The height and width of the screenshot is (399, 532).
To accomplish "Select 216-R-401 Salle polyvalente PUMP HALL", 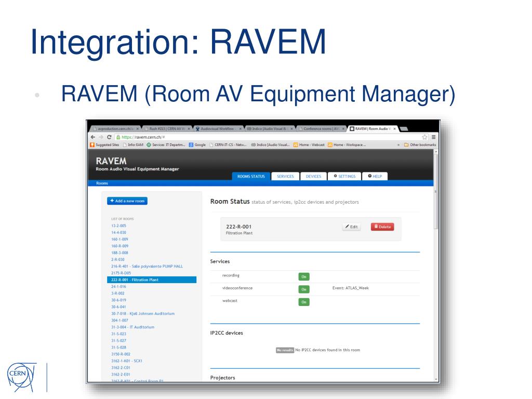I will [x=147, y=267].
